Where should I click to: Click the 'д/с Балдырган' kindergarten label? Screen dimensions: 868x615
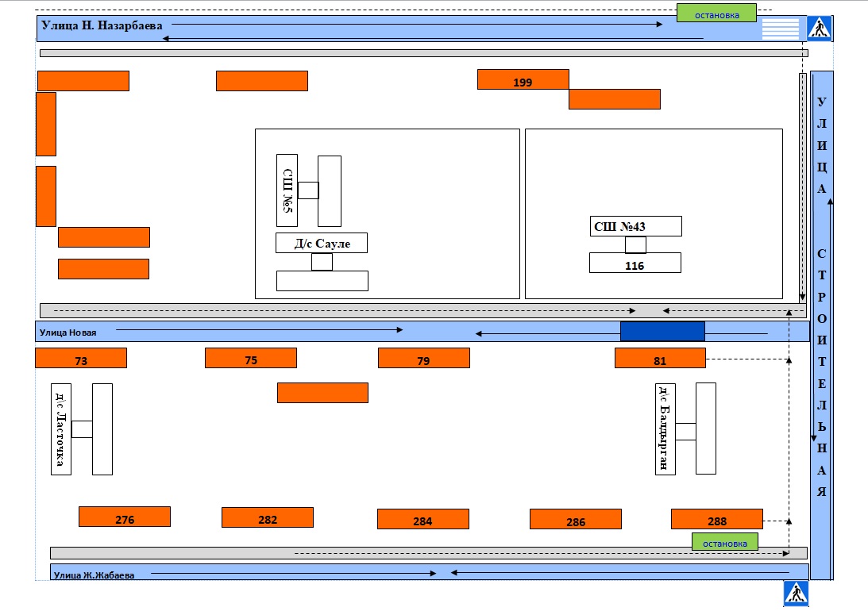pyautogui.click(x=665, y=429)
